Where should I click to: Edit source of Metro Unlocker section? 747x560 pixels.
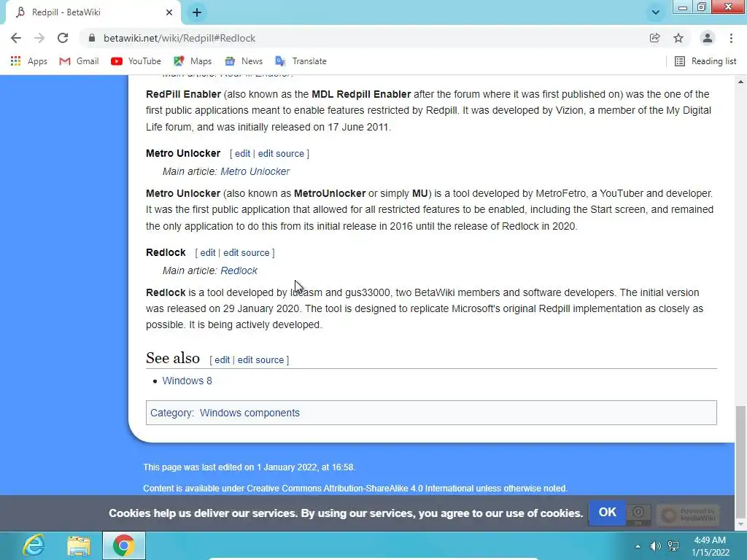click(x=281, y=153)
